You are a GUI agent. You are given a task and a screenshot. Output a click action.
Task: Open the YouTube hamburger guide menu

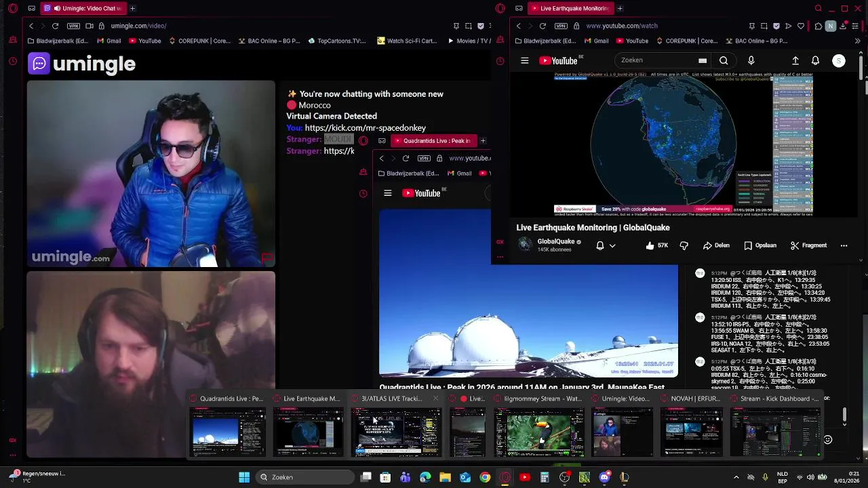(x=524, y=60)
